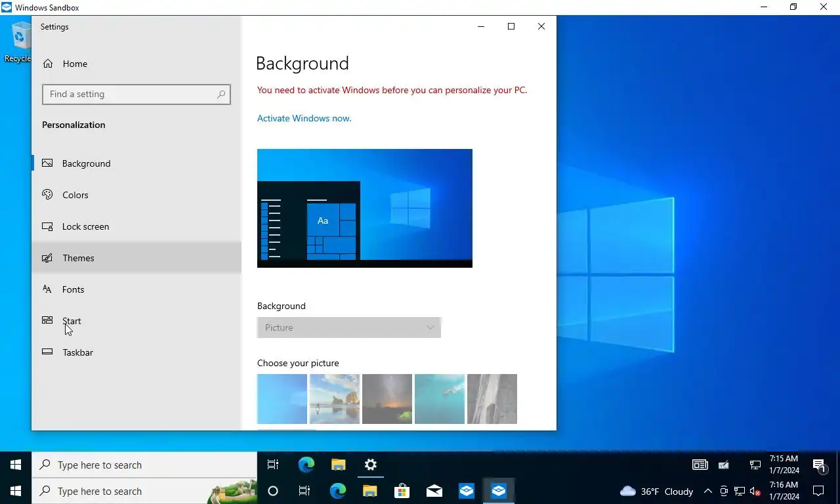Click the network icon in sandbox tray

(755, 465)
